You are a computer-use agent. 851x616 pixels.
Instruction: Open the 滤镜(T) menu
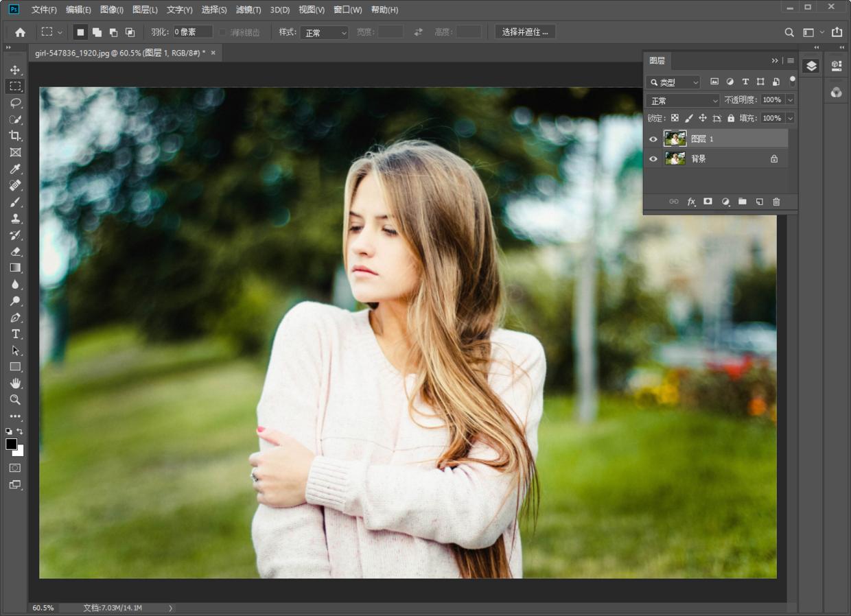pyautogui.click(x=248, y=10)
